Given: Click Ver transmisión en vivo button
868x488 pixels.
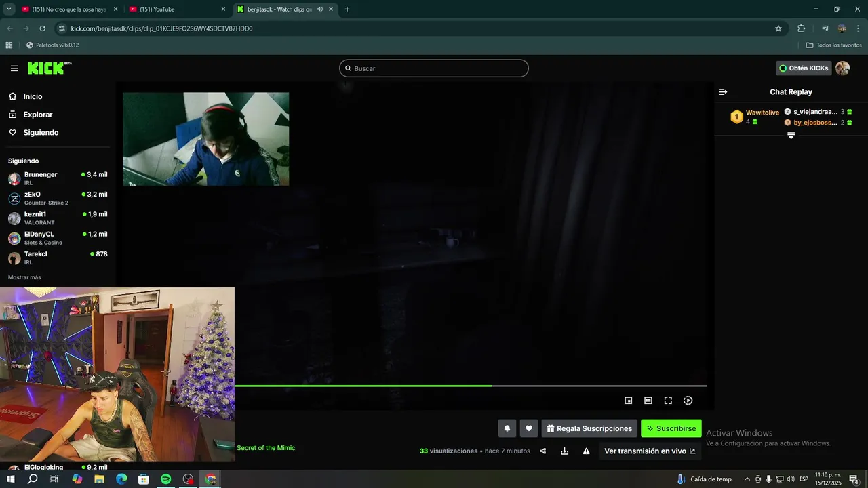Looking at the screenshot, I should click(x=650, y=451).
